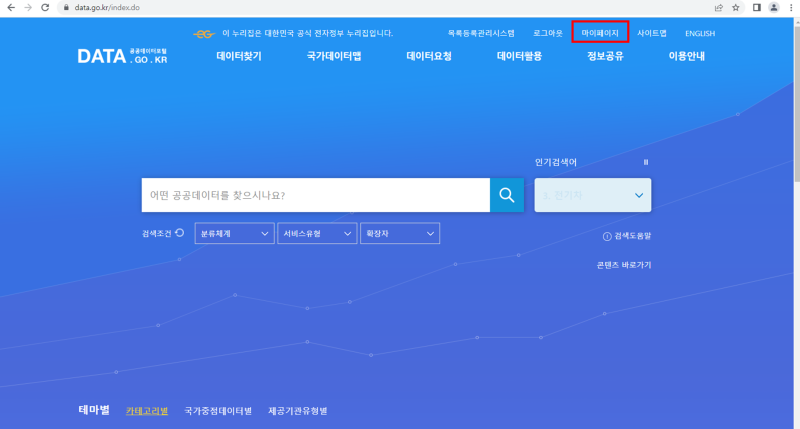Click the share page icon in address bar
This screenshot has height=429, width=800.
tap(719, 8)
